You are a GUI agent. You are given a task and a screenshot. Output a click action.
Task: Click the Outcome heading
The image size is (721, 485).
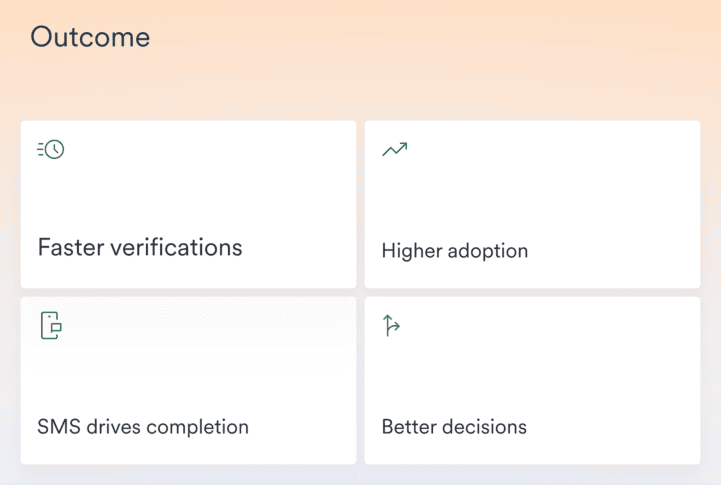(x=90, y=37)
